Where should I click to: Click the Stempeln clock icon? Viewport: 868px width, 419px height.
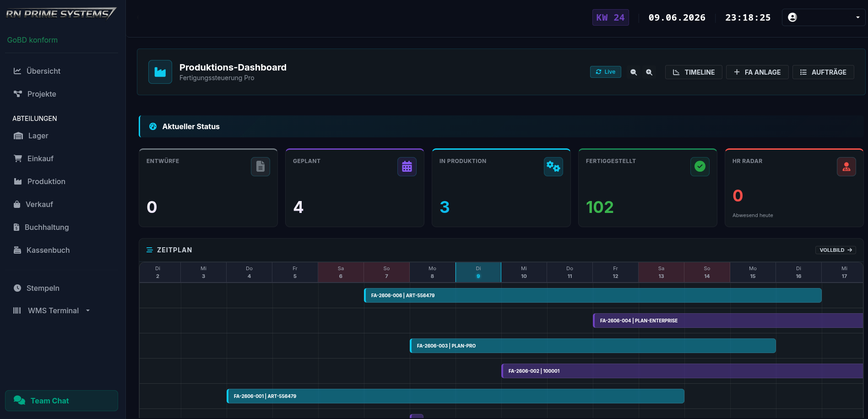coord(17,288)
